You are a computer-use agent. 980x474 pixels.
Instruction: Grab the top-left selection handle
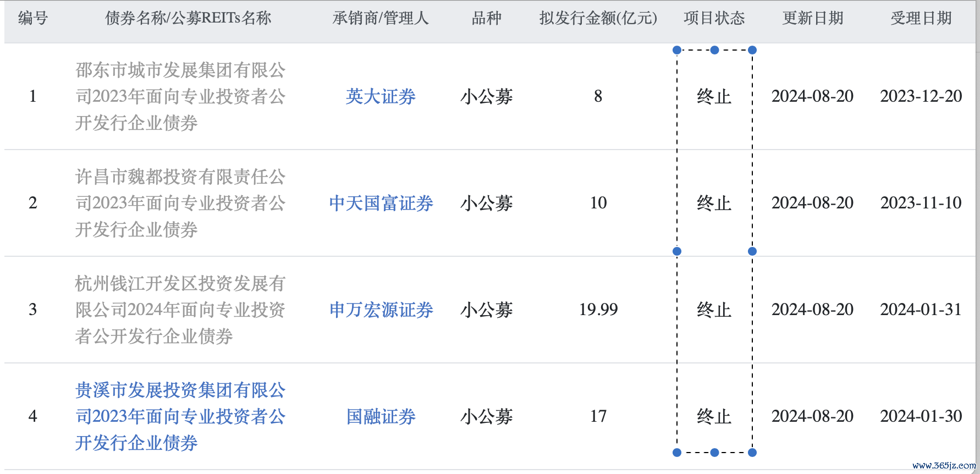coord(677,50)
